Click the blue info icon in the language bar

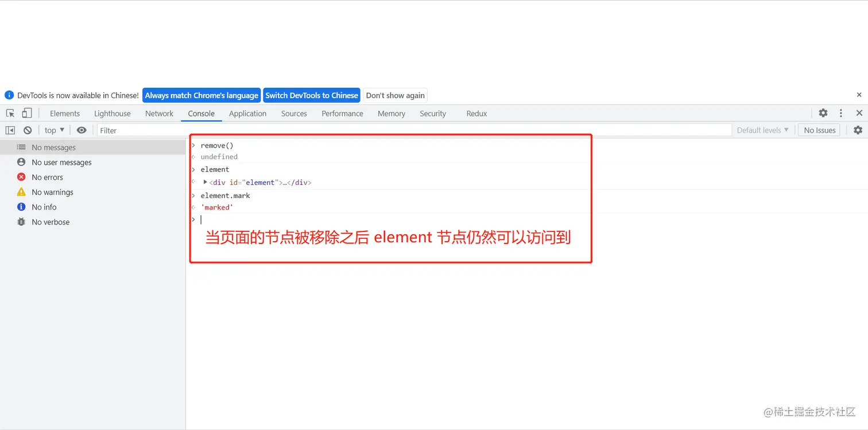(x=9, y=95)
